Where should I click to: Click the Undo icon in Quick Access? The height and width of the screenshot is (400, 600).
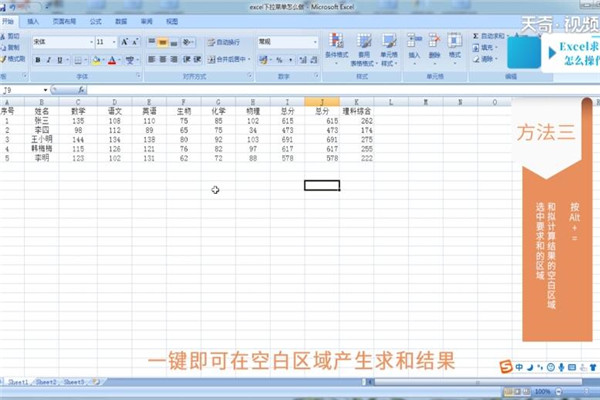pyautogui.click(x=13, y=7)
